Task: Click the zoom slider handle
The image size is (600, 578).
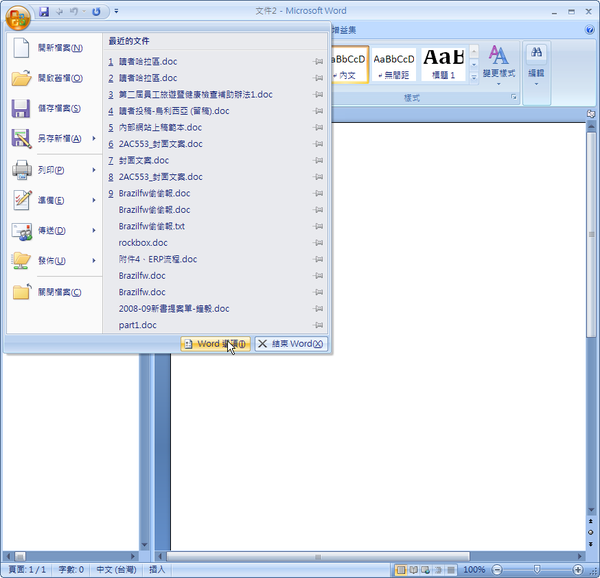Action: tap(537, 570)
